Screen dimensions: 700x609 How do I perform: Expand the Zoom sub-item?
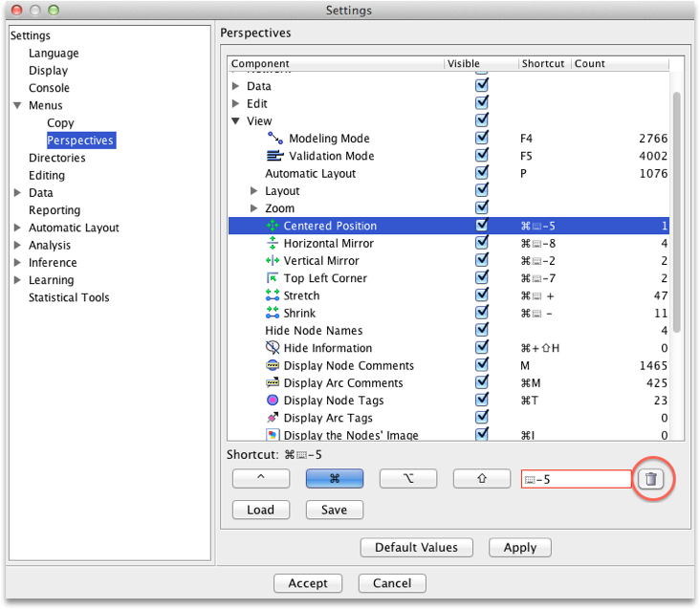254,208
